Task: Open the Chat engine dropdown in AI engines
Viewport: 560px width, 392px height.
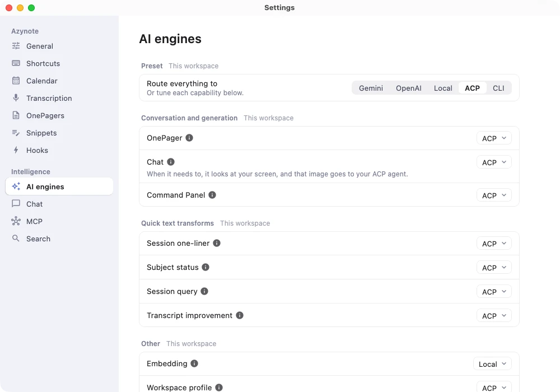Action: [x=494, y=162]
